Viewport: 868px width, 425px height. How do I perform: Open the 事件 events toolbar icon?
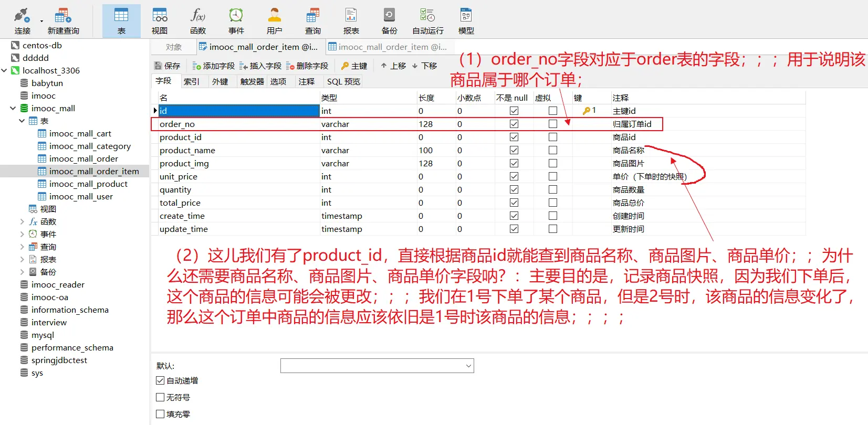coord(236,21)
